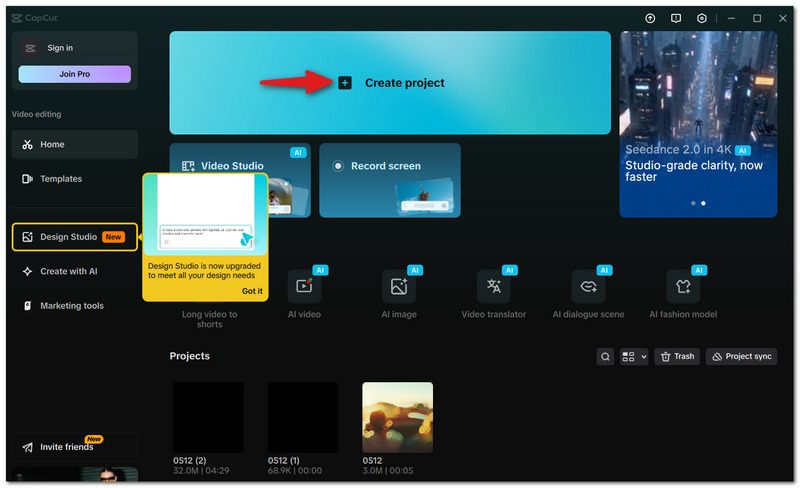This screenshot has height=488, width=800.
Task: Click 32.0M | 04:29 project info
Action: tap(201, 471)
